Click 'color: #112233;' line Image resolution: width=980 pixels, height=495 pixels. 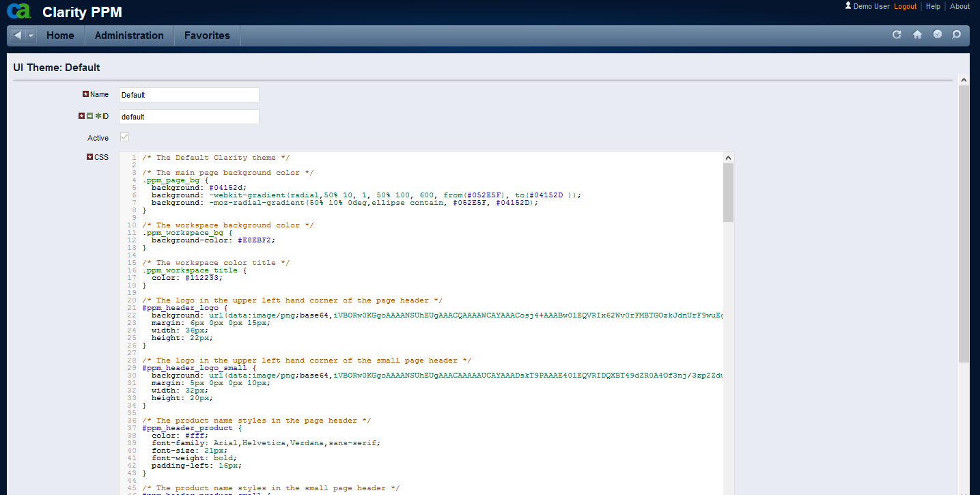(187, 278)
